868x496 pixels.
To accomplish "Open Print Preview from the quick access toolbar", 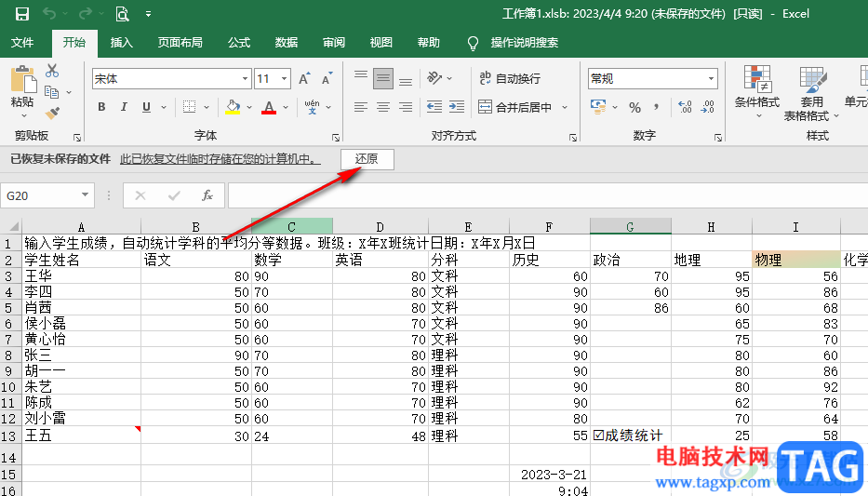I will click(123, 14).
